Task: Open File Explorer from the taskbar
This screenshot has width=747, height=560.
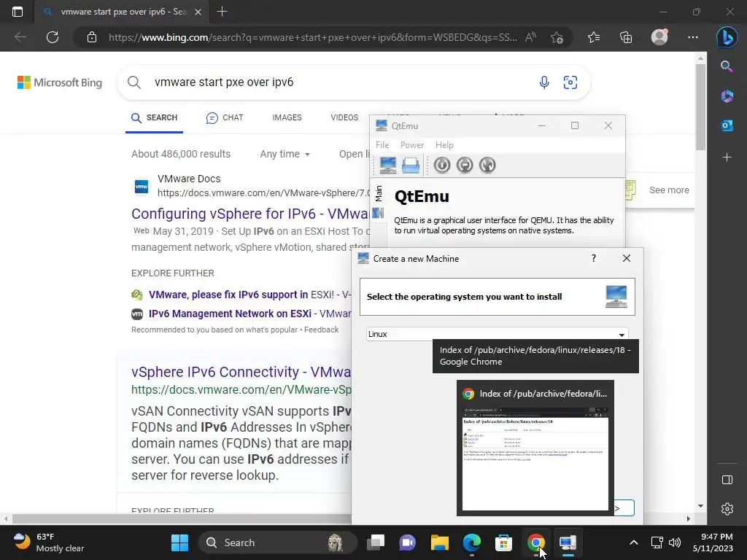Action: coord(439,542)
